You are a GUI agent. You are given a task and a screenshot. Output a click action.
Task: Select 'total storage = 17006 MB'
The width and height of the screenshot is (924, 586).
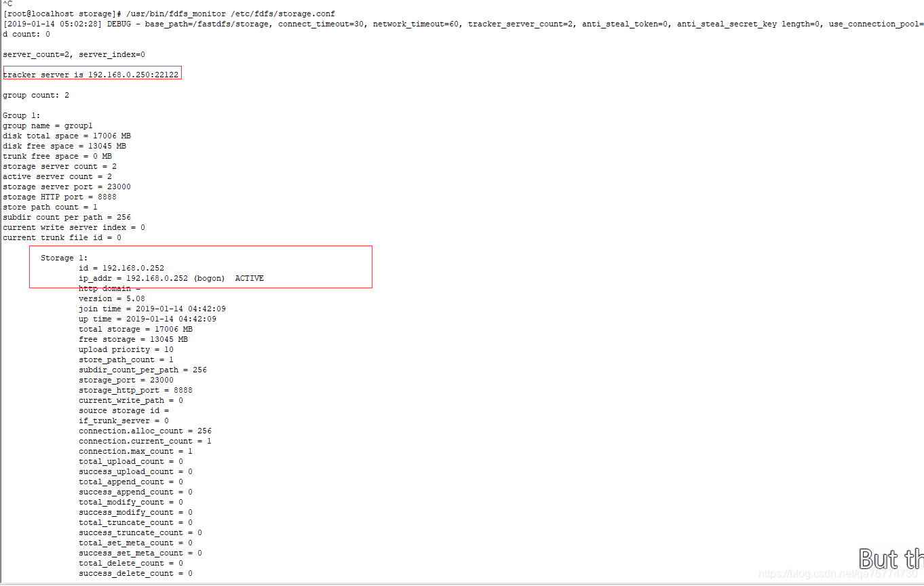pyautogui.click(x=136, y=329)
